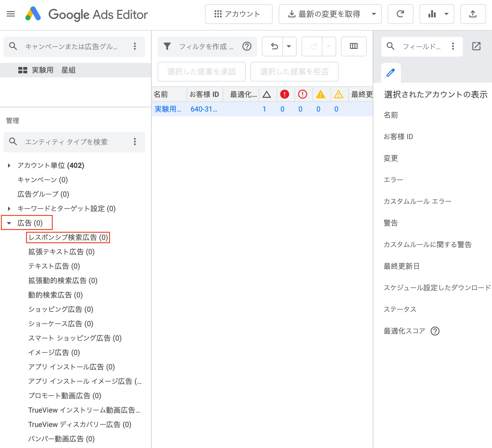Click the refresh account icon button
The height and width of the screenshot is (448, 492).
(400, 14)
